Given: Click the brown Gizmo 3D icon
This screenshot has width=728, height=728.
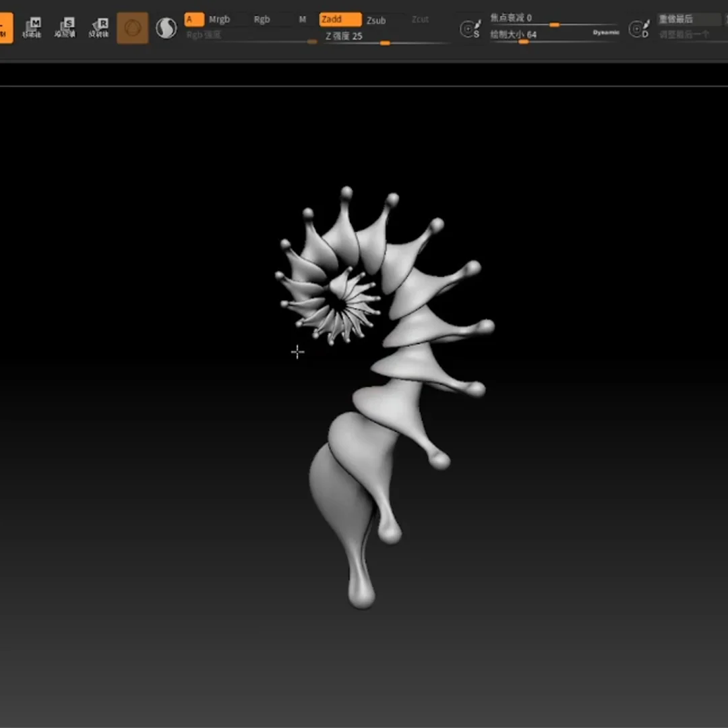Looking at the screenshot, I should tap(133, 28).
